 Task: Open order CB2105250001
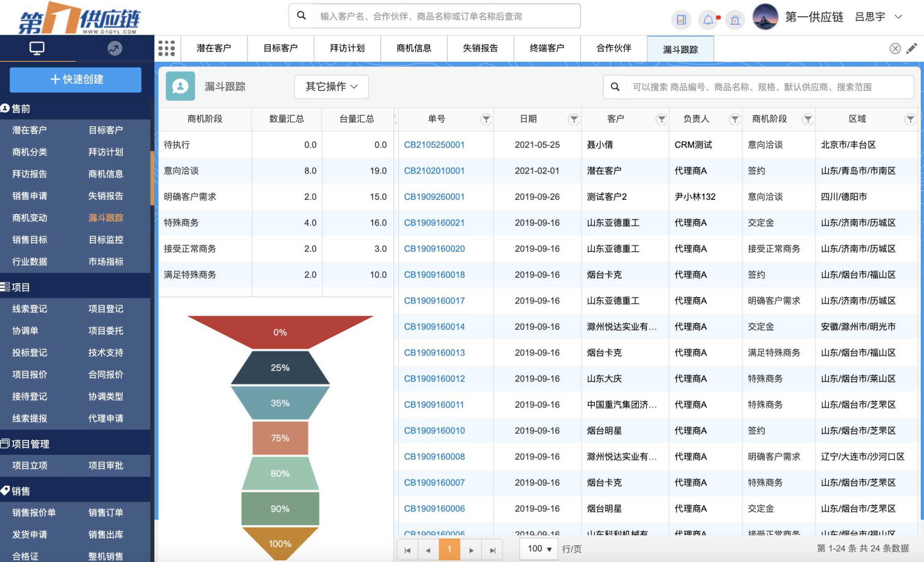(x=434, y=145)
